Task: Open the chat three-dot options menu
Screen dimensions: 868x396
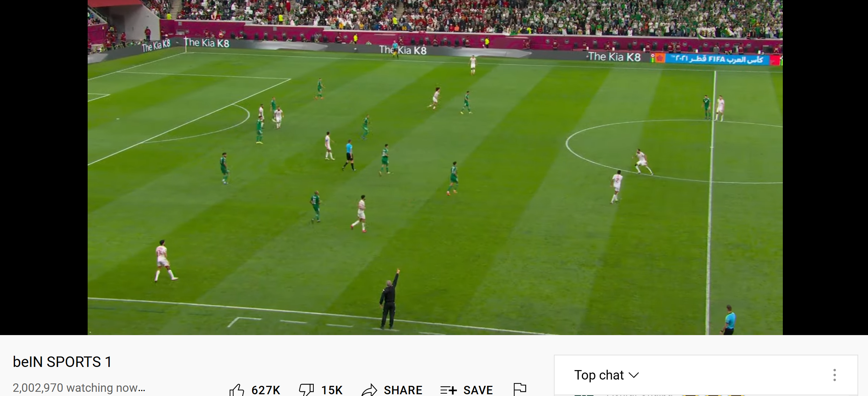Action: click(835, 375)
